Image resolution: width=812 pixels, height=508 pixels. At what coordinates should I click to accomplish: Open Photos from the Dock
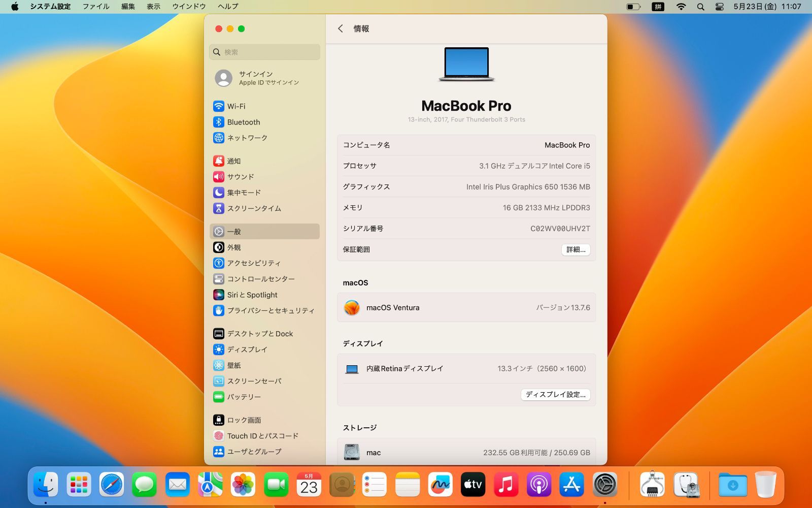[243, 485]
